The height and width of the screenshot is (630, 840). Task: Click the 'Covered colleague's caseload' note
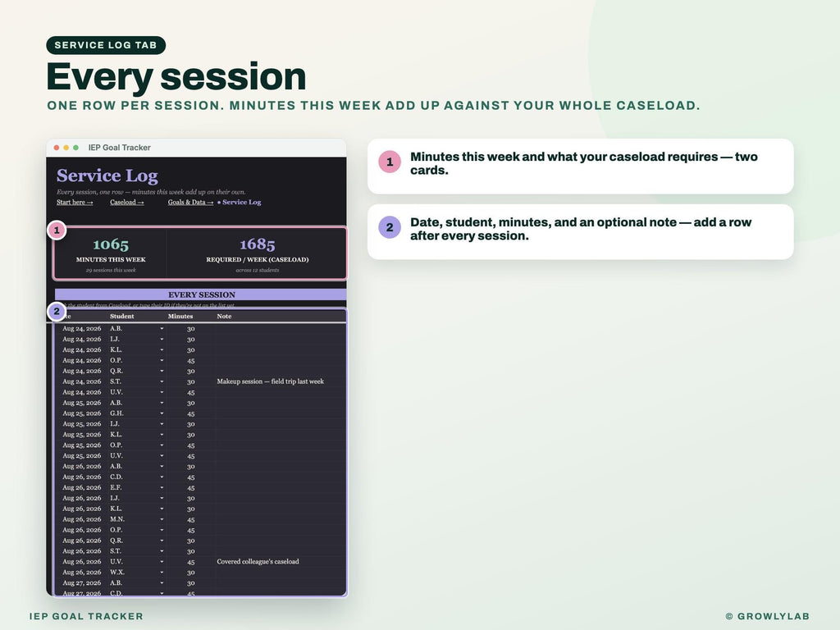[x=258, y=561]
